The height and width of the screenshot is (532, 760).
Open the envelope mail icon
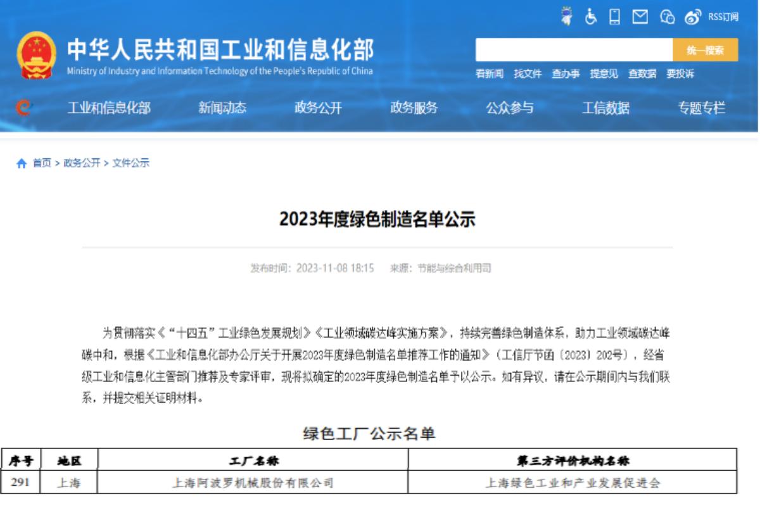(x=640, y=17)
